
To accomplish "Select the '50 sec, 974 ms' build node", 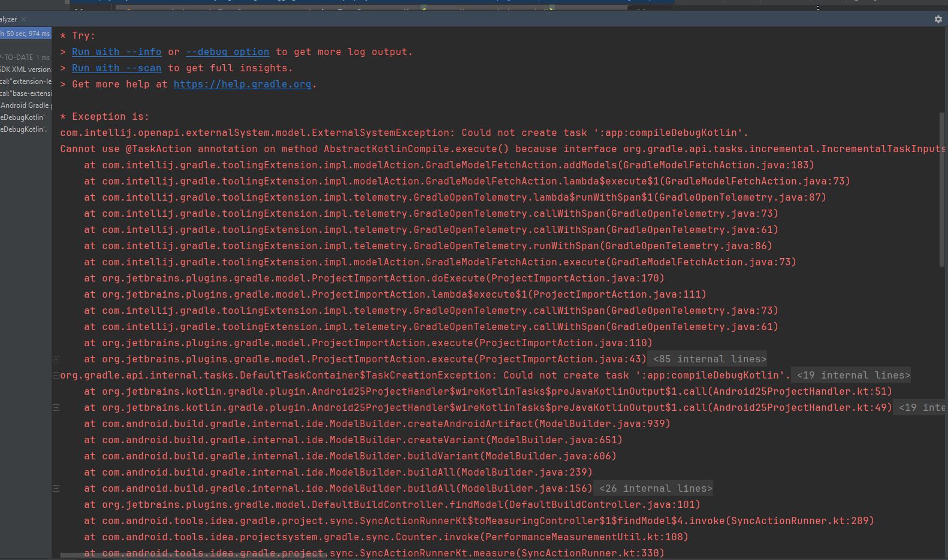I will (x=26, y=34).
